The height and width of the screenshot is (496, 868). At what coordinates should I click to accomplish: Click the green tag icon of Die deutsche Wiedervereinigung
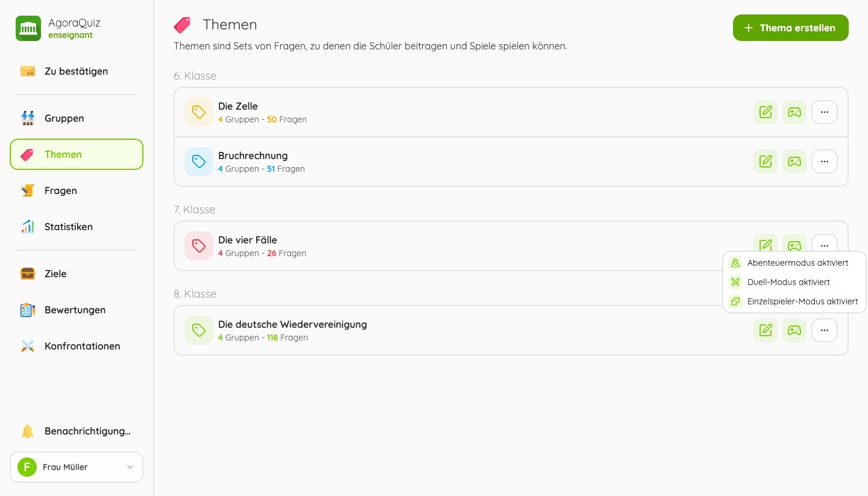(x=199, y=330)
